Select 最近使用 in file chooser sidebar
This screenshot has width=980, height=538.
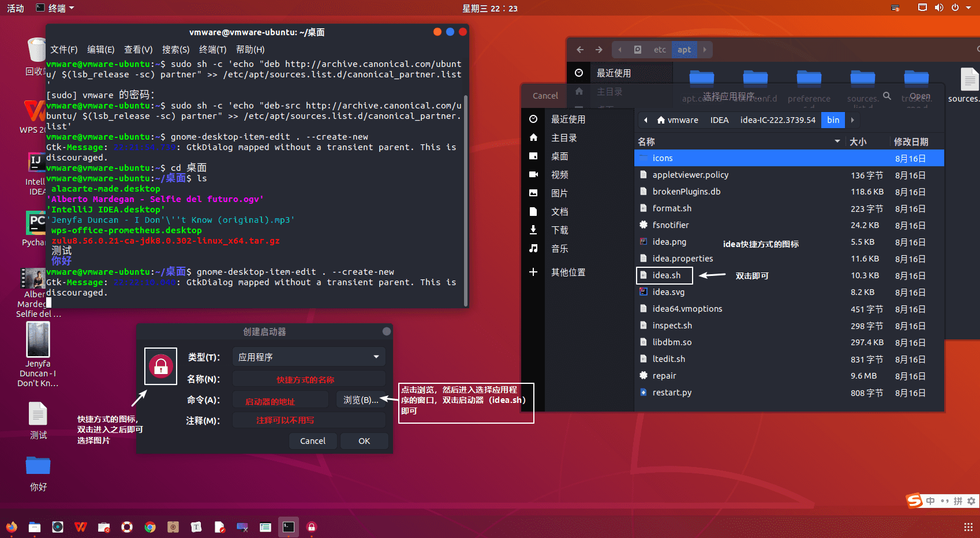[x=568, y=119]
